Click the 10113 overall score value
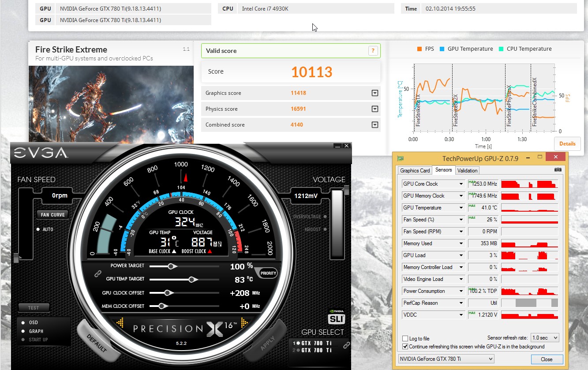This screenshot has width=588, height=370. tap(312, 72)
